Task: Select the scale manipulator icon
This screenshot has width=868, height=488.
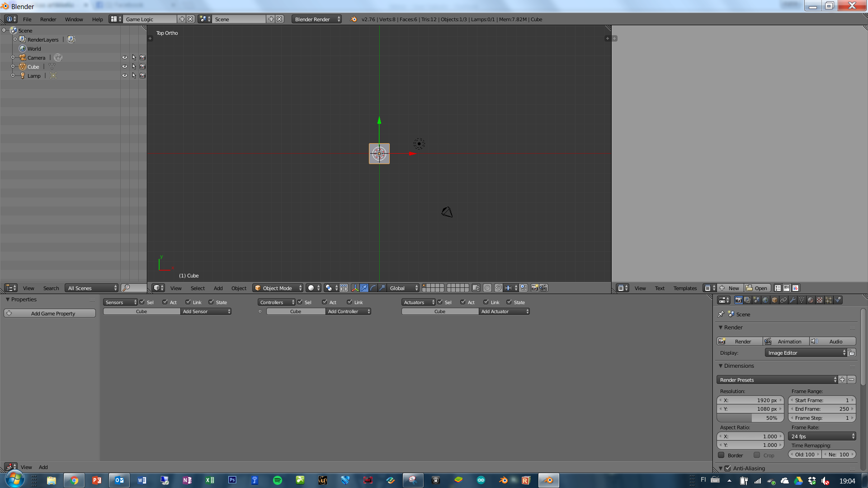Action: [382, 288]
